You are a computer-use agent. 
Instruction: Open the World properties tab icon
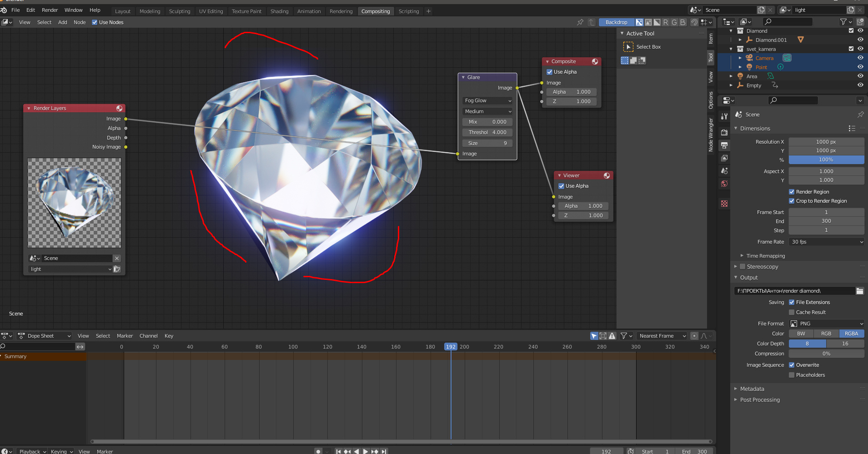tap(724, 184)
